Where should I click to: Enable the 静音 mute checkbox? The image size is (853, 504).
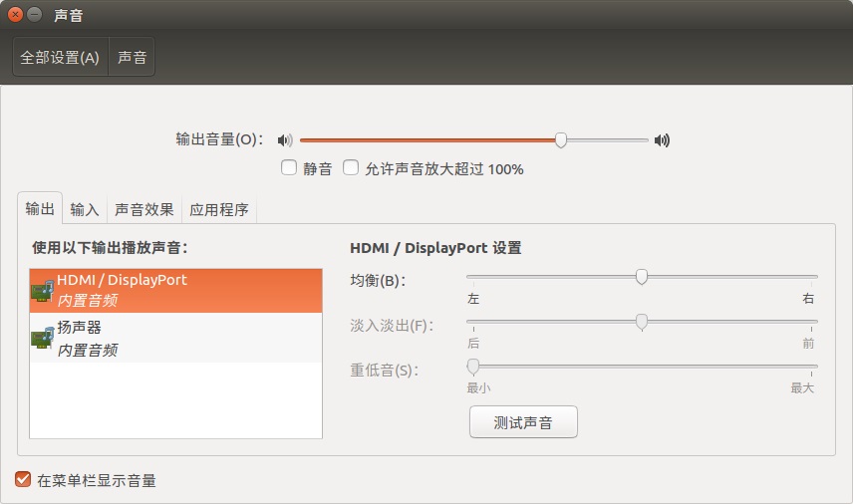tap(289, 168)
